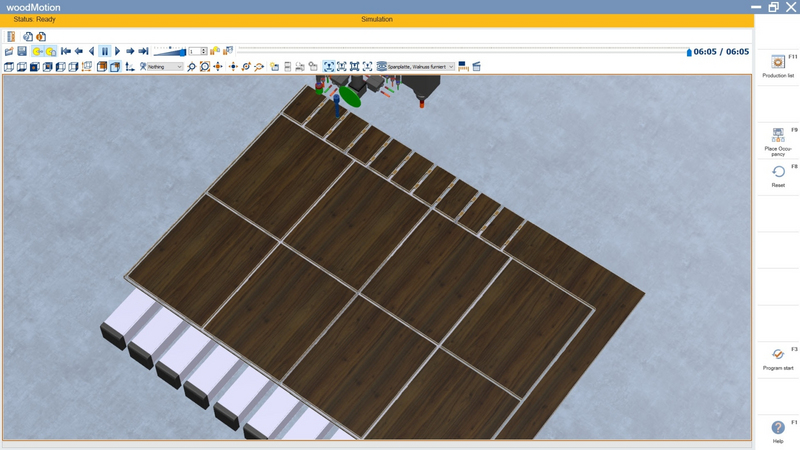Click the open file folder icon
The image size is (800, 450).
click(9, 51)
